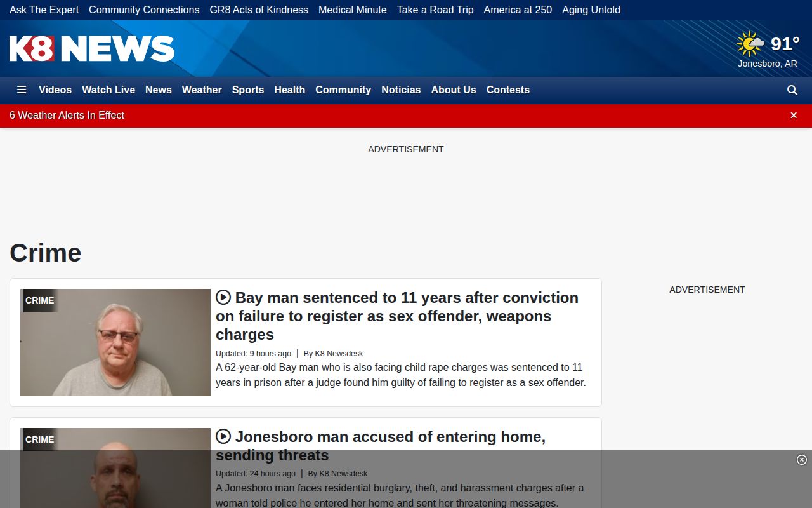The width and height of the screenshot is (812, 508).
Task: Open Watch Live menu item
Action: tap(108, 90)
